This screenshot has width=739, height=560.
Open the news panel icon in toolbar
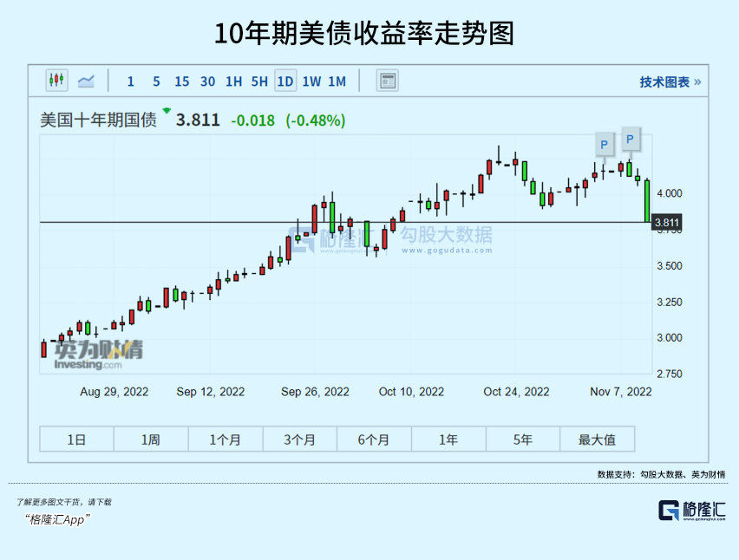click(x=388, y=81)
